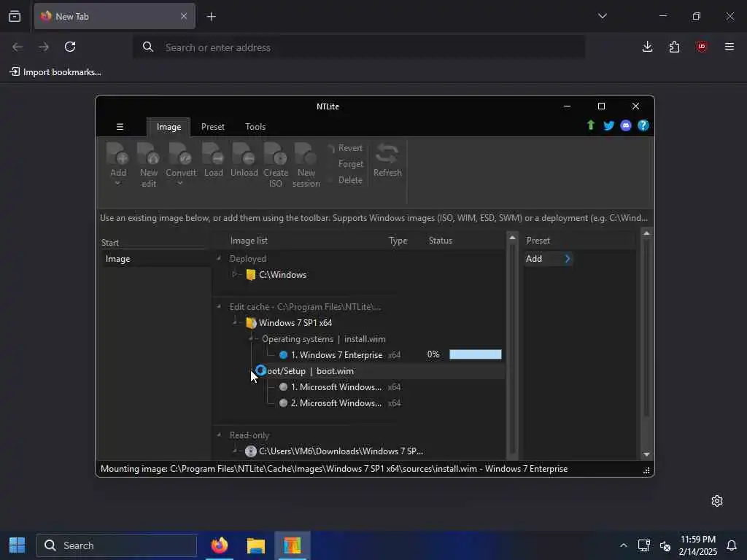Click the Type column header

click(x=398, y=241)
